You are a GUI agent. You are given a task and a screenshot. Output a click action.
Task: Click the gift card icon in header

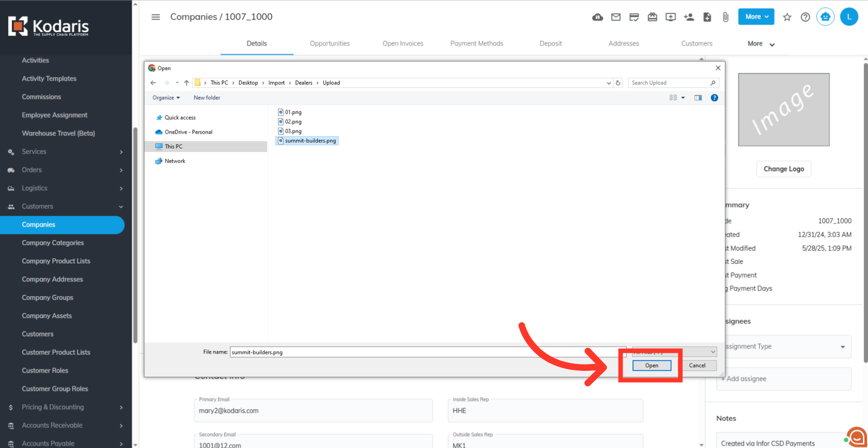[652, 17]
